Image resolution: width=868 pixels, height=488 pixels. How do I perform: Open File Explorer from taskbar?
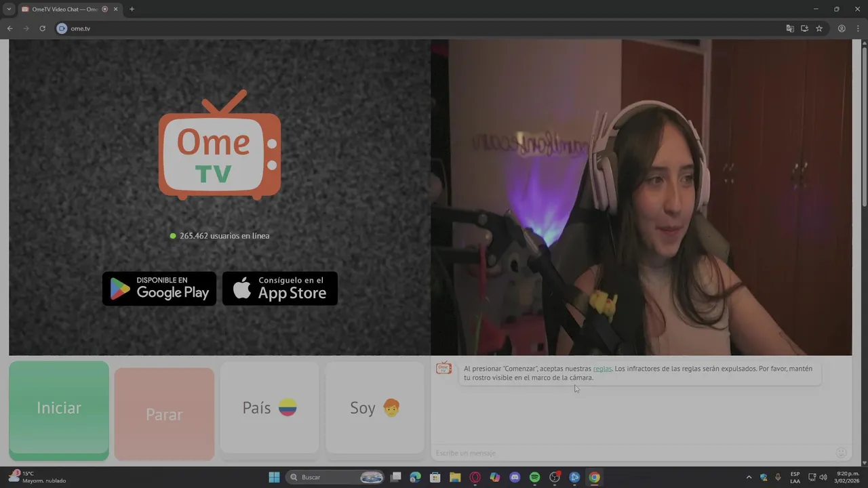(455, 477)
